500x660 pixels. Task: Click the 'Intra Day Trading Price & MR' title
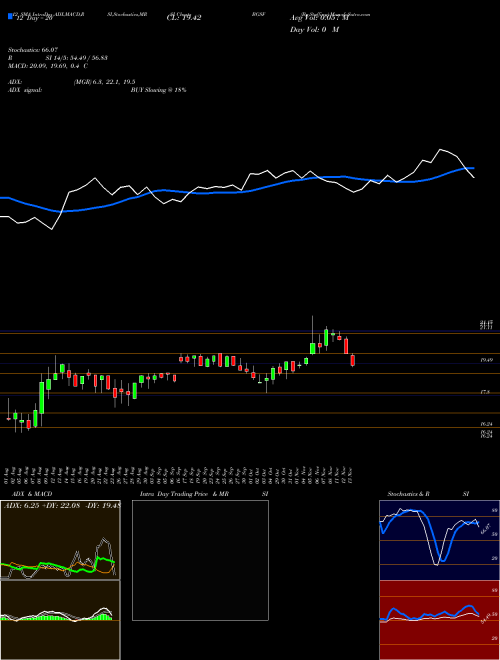(184, 494)
